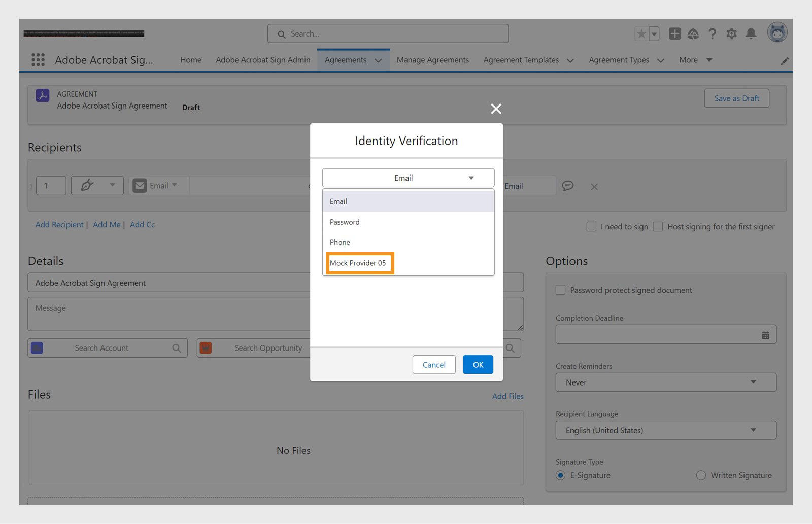Click the Cancel button in the dialog

[434, 365]
